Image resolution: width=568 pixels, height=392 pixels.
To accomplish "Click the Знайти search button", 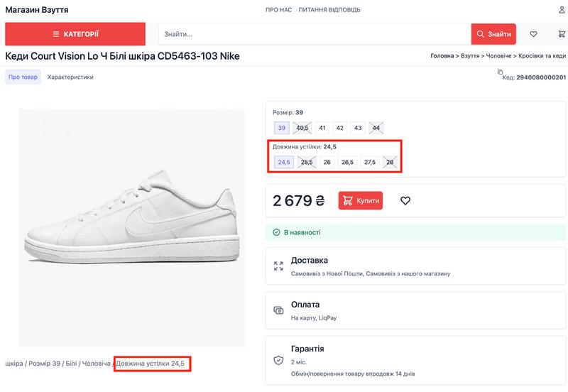I will pyautogui.click(x=493, y=34).
